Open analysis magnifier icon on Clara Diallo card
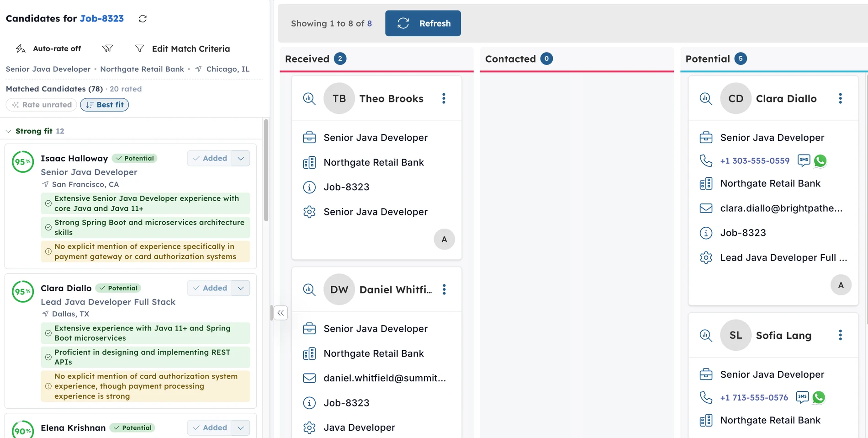The height and width of the screenshot is (438, 868). (x=706, y=98)
